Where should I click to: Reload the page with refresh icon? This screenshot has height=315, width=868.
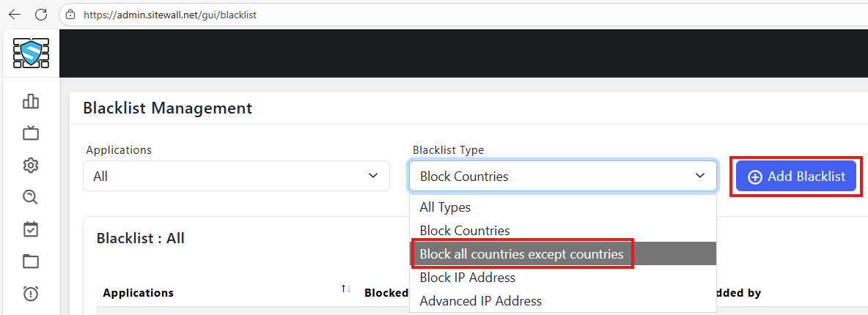(x=41, y=15)
